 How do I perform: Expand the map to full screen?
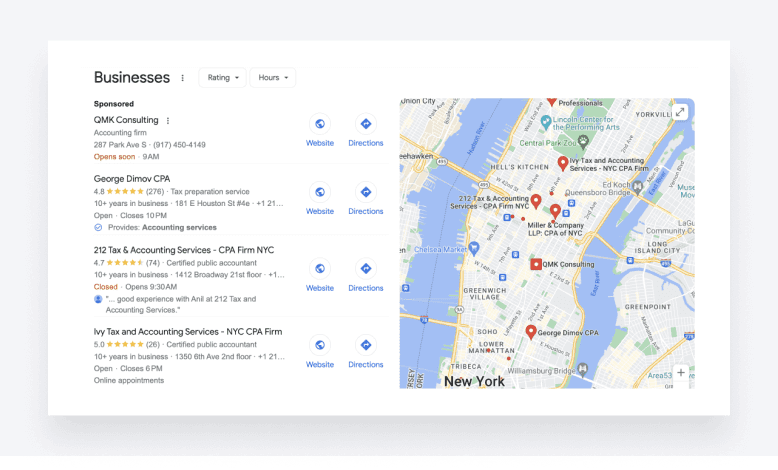[680, 112]
